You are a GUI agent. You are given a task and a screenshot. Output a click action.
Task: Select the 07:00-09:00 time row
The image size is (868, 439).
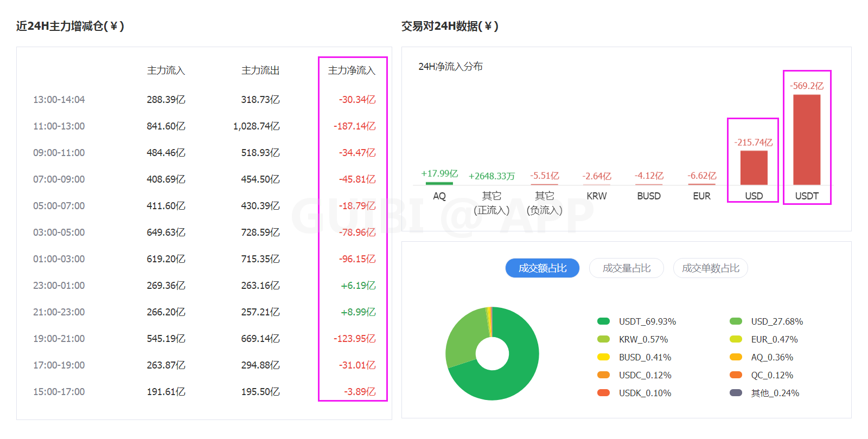pyautogui.click(x=204, y=179)
